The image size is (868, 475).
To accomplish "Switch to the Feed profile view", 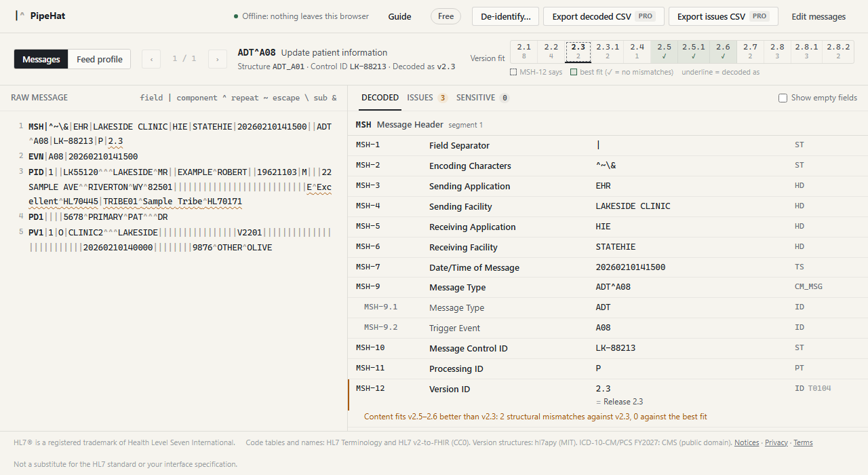I will point(100,59).
